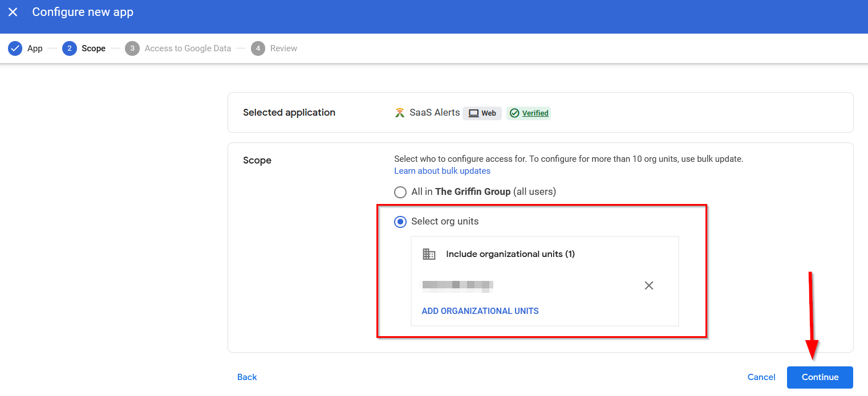Click the App step checkmark icon

[x=15, y=48]
